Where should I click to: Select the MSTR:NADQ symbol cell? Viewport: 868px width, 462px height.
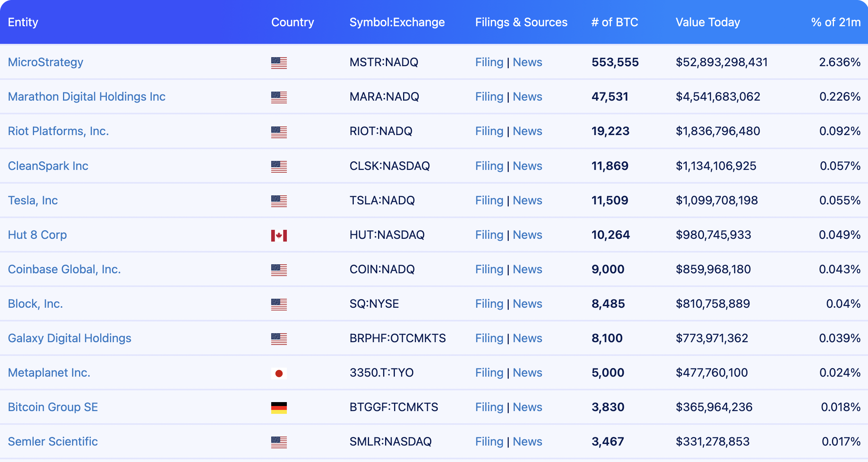click(384, 62)
